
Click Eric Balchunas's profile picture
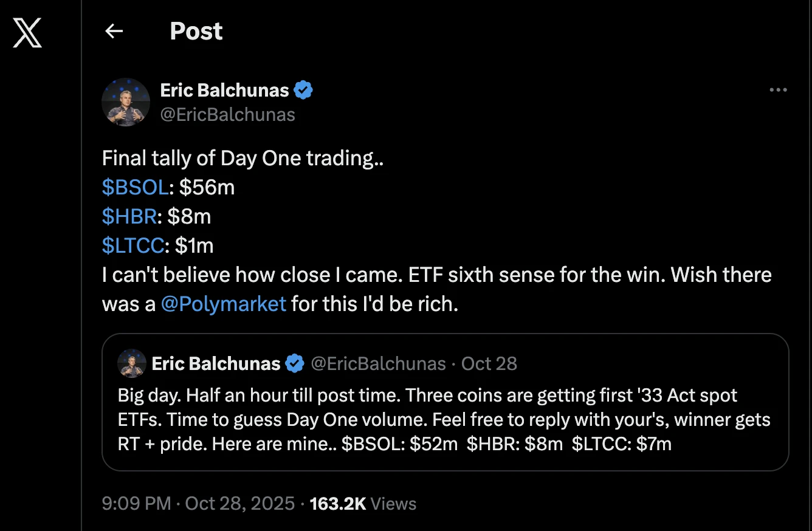(125, 101)
